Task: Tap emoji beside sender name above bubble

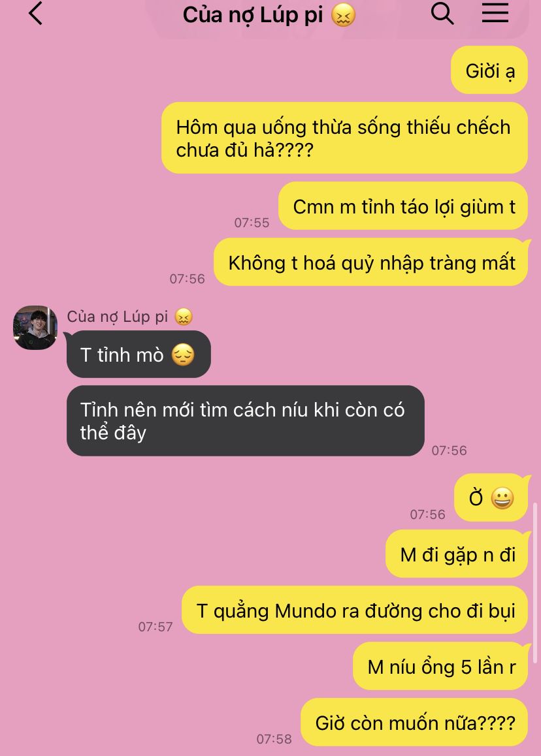Action: point(184,317)
